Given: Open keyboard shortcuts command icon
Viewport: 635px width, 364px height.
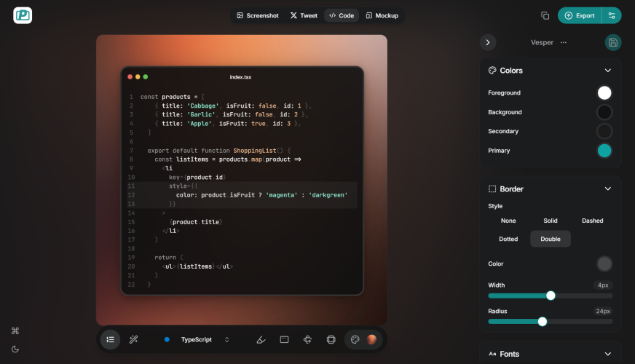Looking at the screenshot, I should click(x=15, y=331).
